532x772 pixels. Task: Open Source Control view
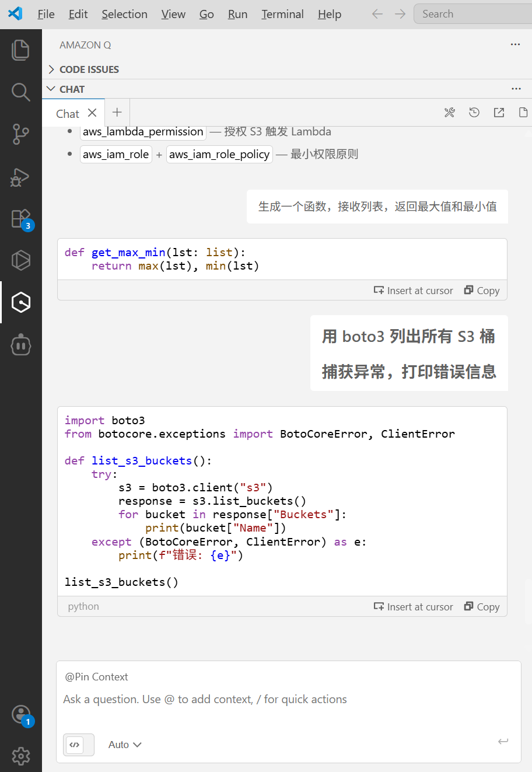point(21,134)
